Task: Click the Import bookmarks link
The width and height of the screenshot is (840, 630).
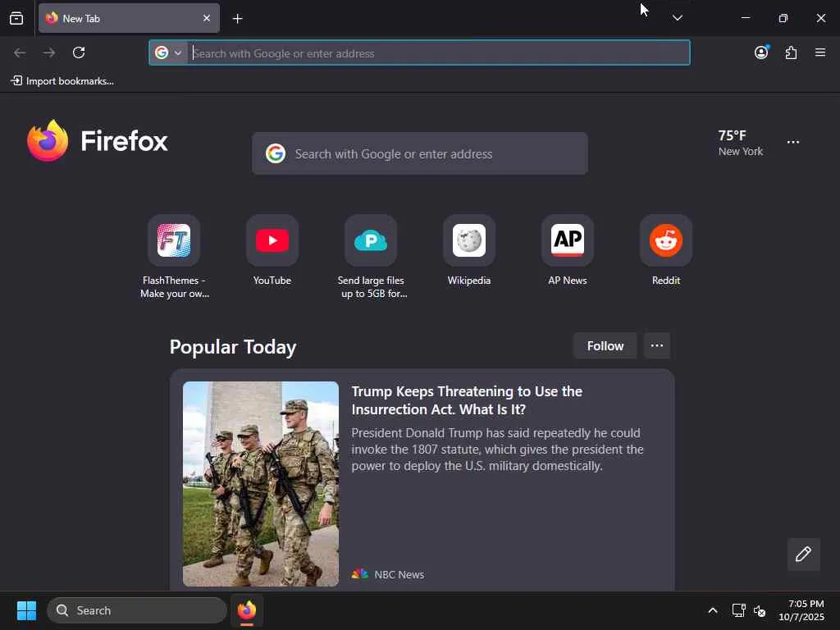Action: 62,81
